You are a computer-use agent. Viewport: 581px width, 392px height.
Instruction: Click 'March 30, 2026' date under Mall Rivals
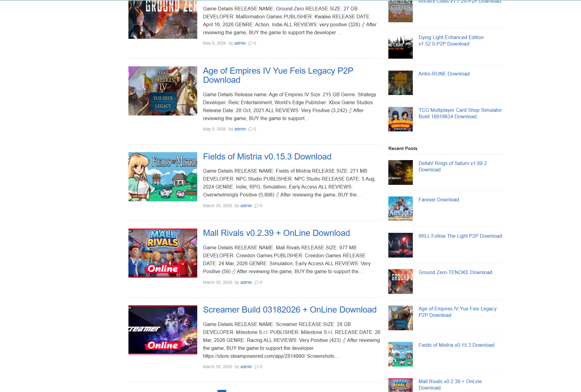click(217, 283)
